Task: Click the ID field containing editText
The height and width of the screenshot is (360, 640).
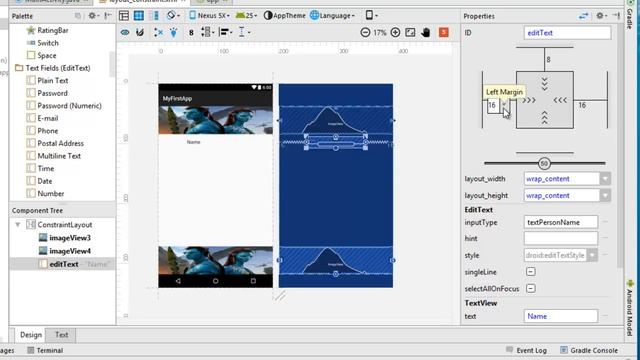Action: [567, 33]
